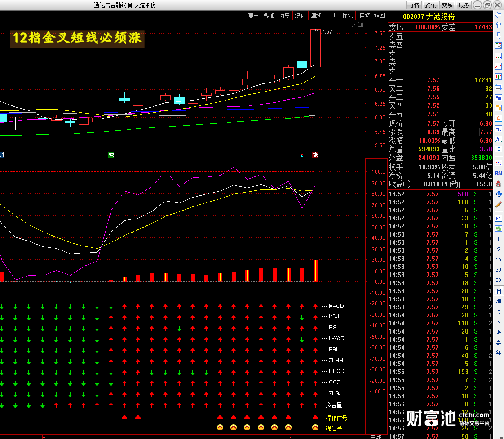Open the 统计 toolbar item
This screenshot has height=439, width=504.
[300, 15]
